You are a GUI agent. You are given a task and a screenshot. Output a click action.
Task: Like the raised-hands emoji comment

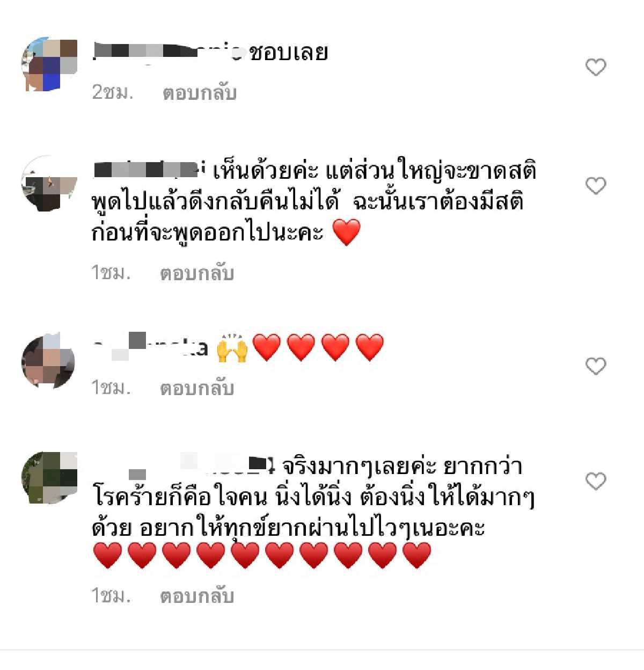tap(595, 366)
